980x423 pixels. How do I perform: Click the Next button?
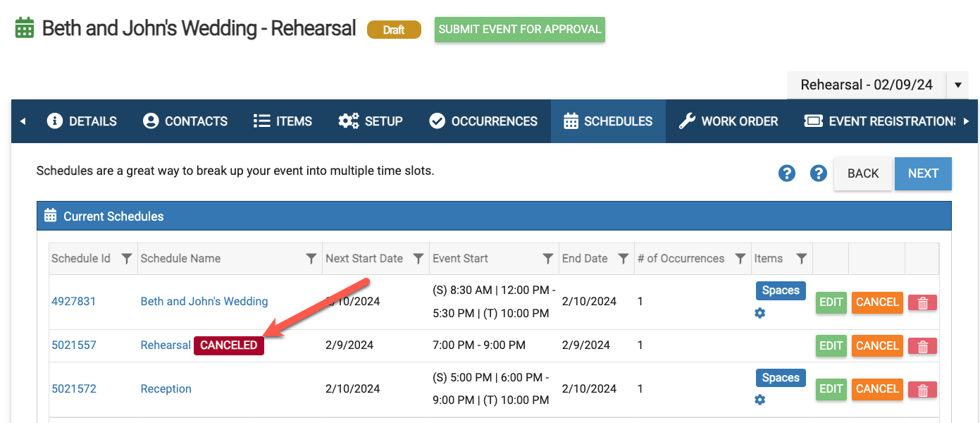[x=923, y=173]
